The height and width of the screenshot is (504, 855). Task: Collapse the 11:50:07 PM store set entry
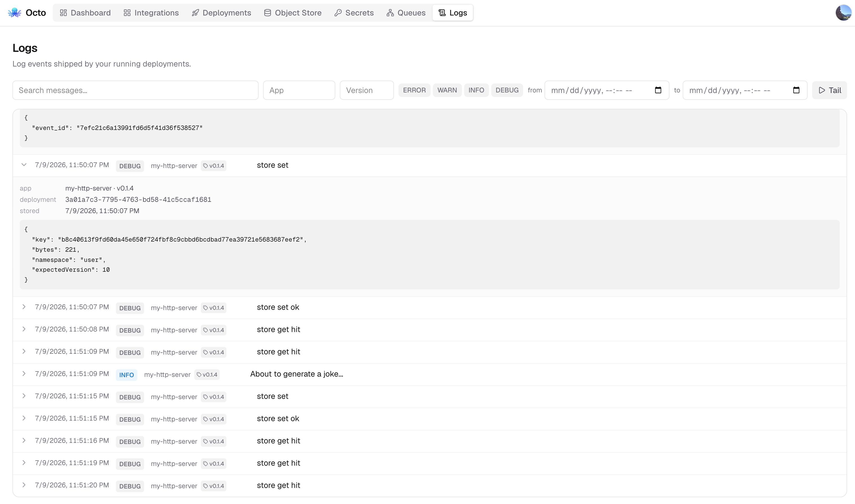point(24,165)
